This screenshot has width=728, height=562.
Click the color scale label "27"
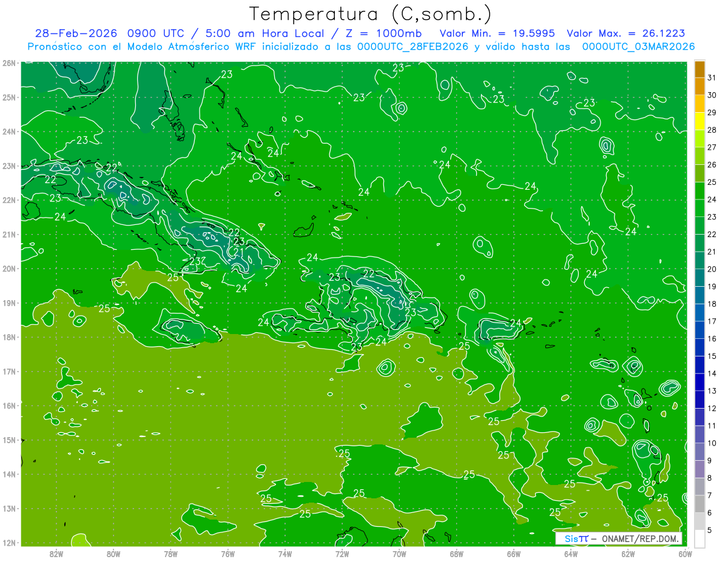[712, 147]
